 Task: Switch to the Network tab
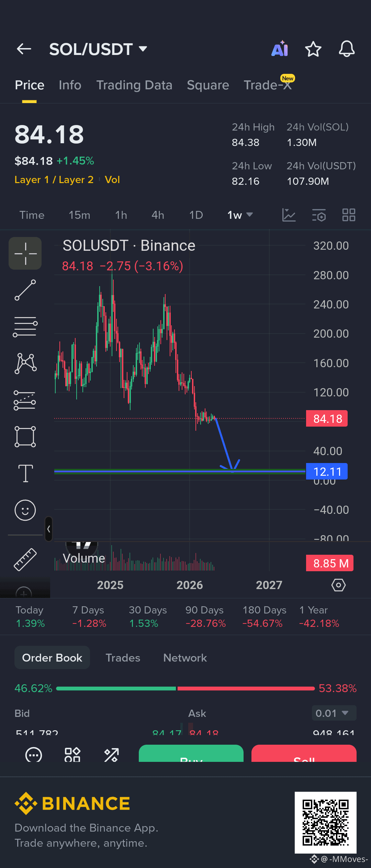[185, 658]
